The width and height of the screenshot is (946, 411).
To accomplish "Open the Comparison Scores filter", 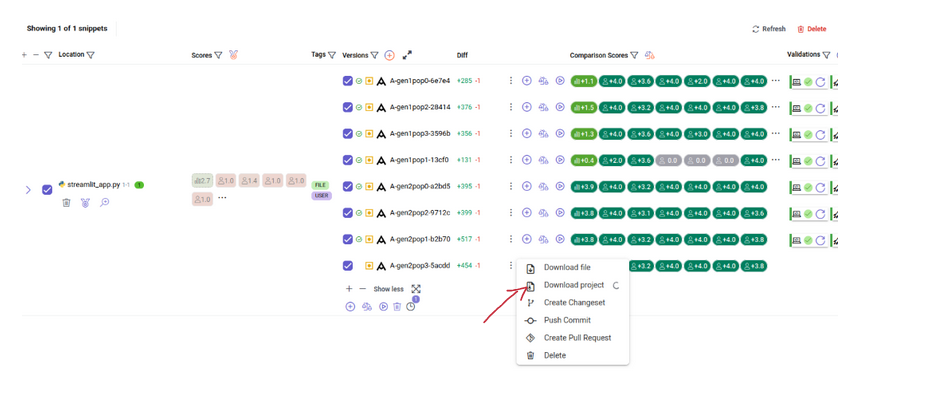I will click(634, 56).
